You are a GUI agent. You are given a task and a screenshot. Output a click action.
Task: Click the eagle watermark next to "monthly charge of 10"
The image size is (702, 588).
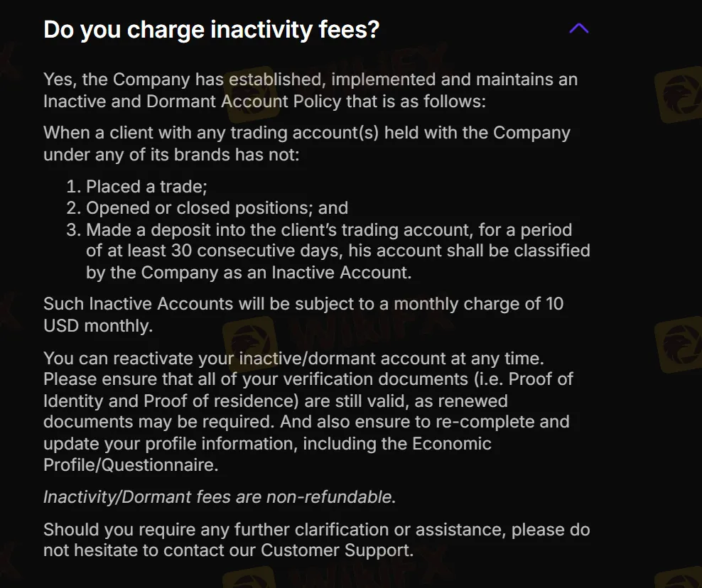677,345
